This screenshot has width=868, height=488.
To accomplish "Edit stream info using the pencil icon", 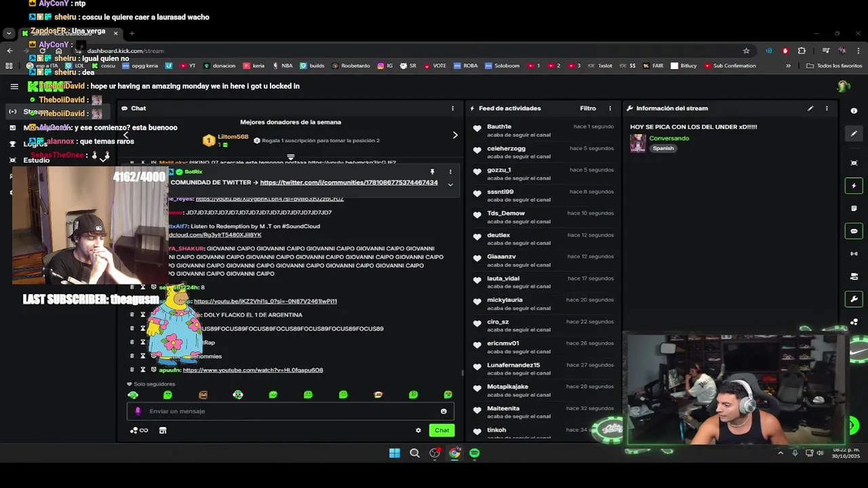I will [x=810, y=108].
